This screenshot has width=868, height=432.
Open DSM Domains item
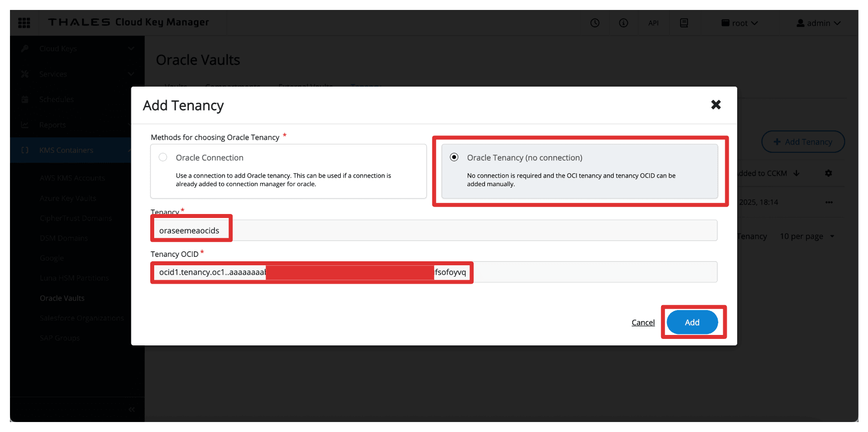(x=64, y=238)
